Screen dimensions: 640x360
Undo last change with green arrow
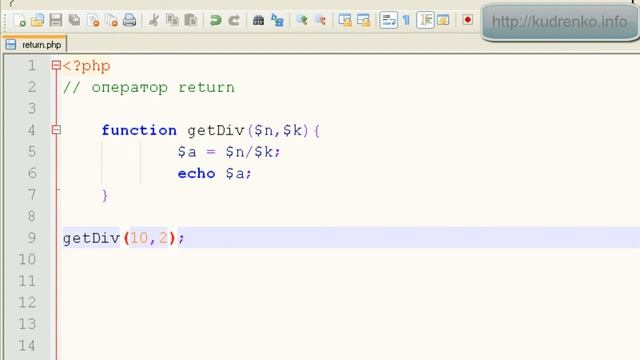pyautogui.click(x=215, y=20)
